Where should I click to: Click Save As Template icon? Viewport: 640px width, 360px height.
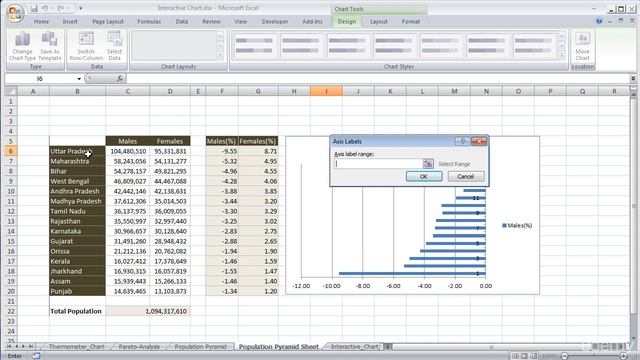click(49, 40)
